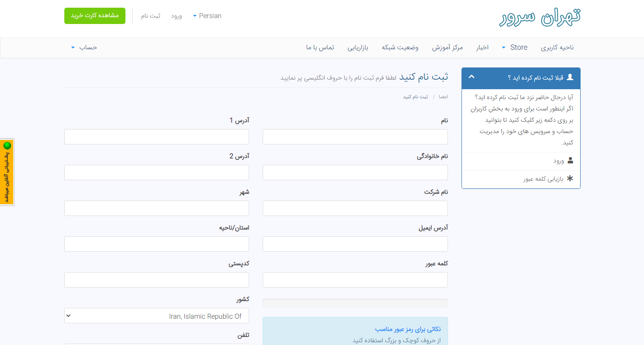Click the green online support status indicator
The width and height of the screenshot is (644, 345).
[x=7, y=146]
